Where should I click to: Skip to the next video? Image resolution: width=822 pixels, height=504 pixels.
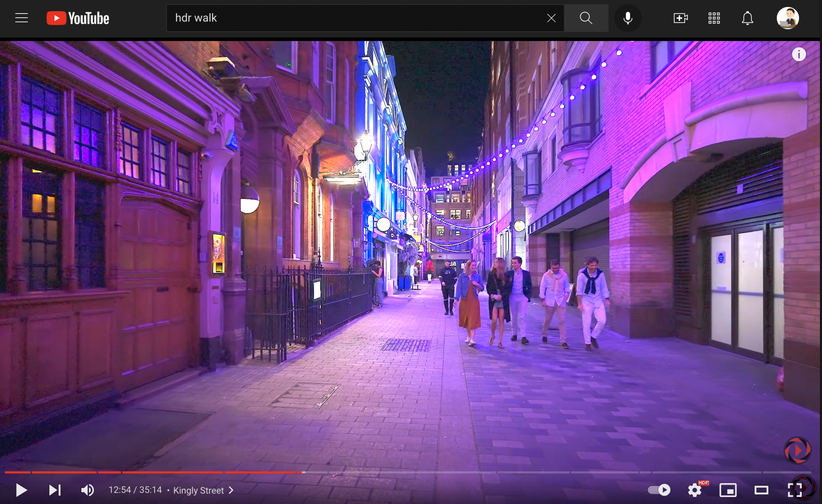(55, 490)
